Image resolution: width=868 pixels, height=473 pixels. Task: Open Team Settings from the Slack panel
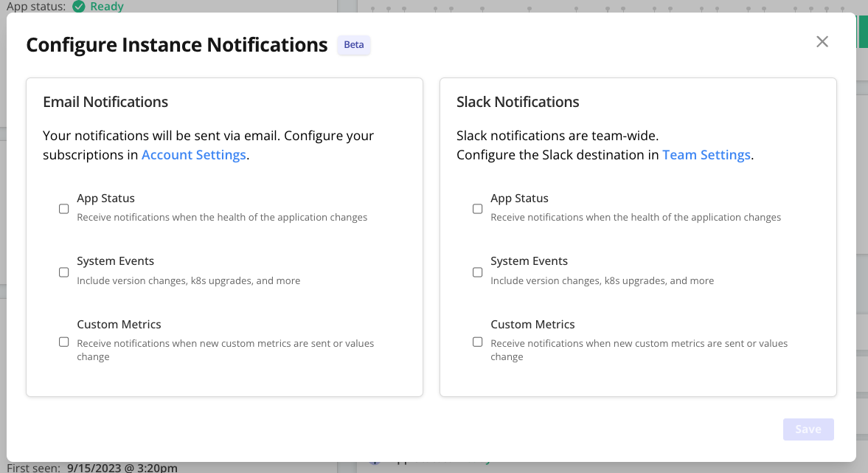[x=706, y=155]
